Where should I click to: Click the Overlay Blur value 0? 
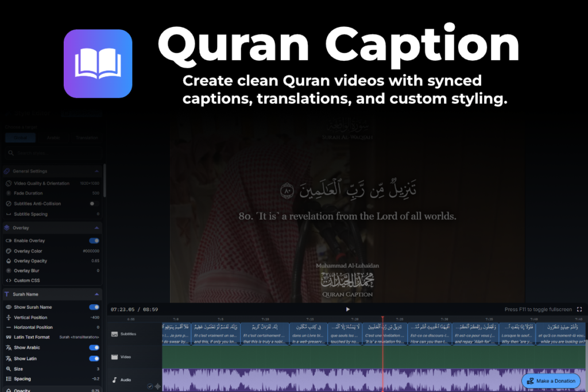coord(98,270)
